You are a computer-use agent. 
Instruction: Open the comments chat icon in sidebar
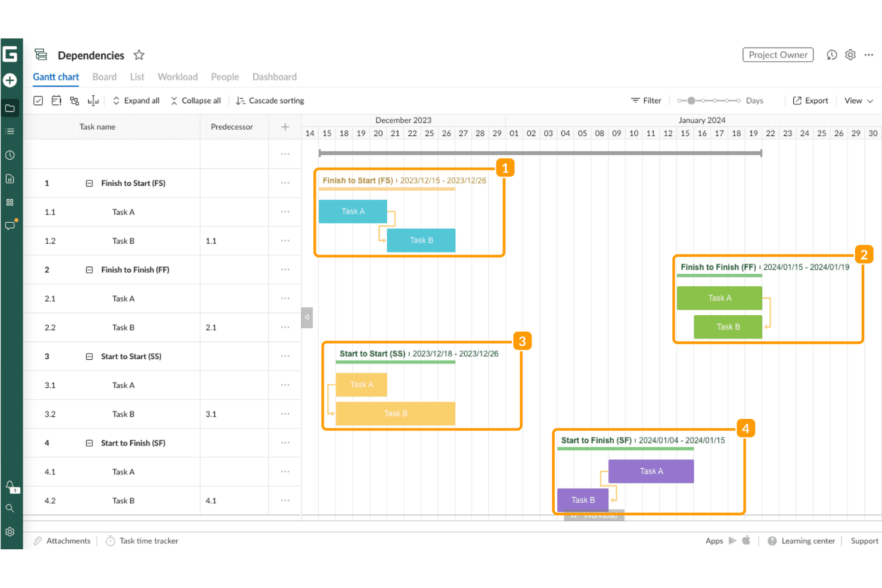(10, 226)
